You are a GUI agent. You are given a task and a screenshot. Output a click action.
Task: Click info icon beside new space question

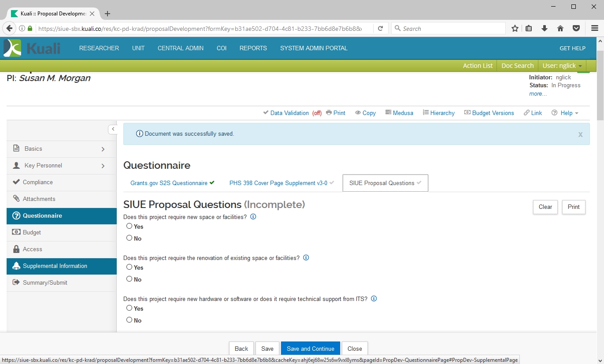[x=253, y=217]
